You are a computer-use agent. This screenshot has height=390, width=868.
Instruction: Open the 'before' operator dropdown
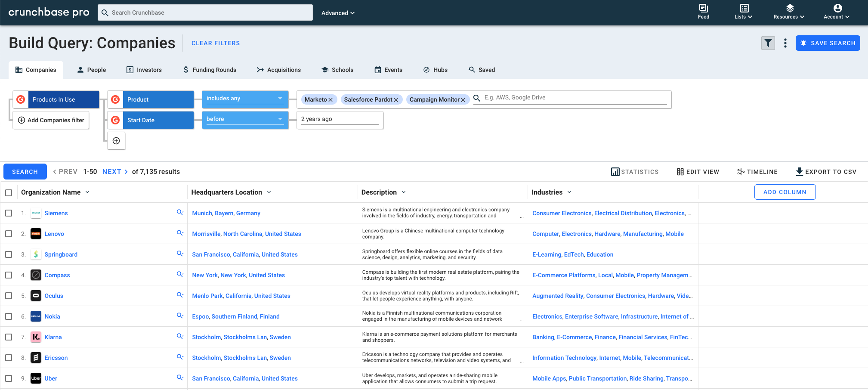pos(245,119)
